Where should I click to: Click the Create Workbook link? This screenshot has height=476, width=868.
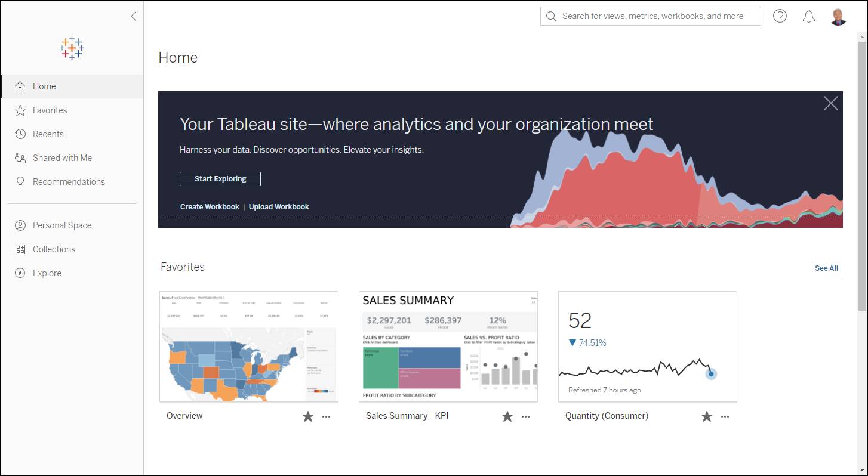click(x=210, y=207)
